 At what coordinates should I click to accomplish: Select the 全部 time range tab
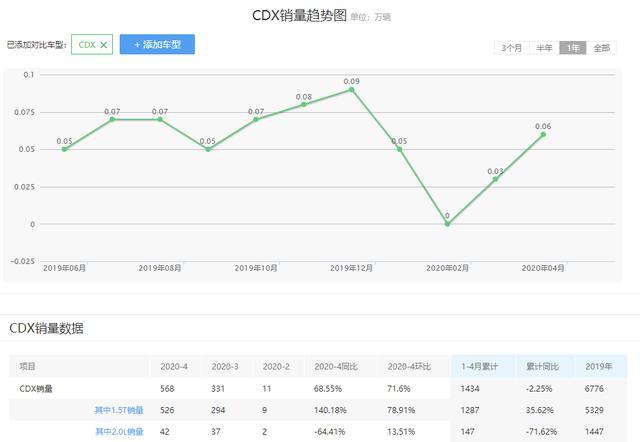601,48
